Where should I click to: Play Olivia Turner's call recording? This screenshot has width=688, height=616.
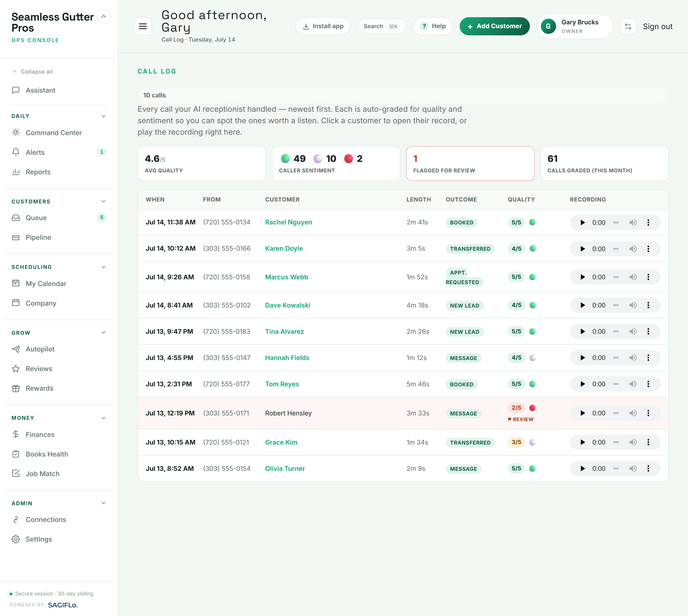582,469
